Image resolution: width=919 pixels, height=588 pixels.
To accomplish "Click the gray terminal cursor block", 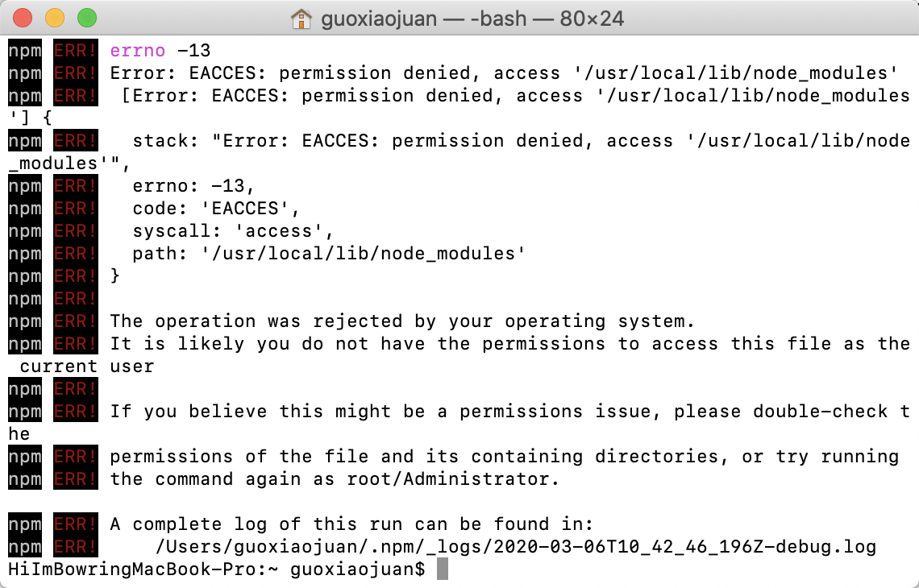I will coord(442,569).
